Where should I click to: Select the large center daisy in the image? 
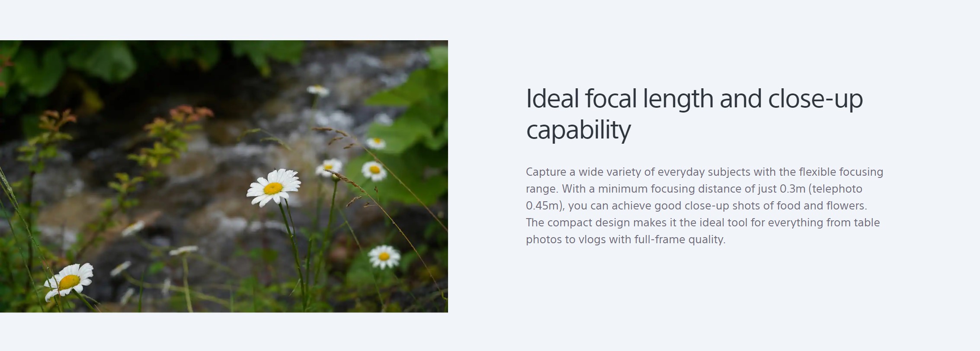tap(273, 187)
